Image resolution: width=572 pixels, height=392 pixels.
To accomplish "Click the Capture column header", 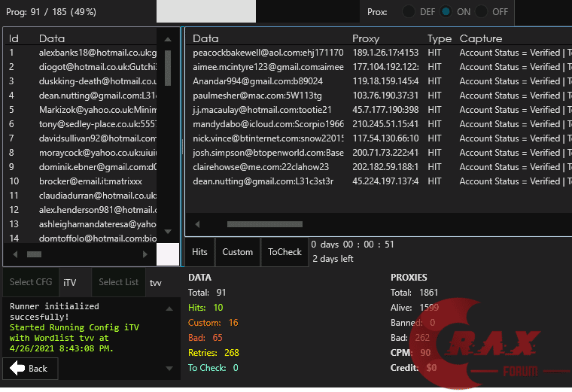I will pos(480,38).
